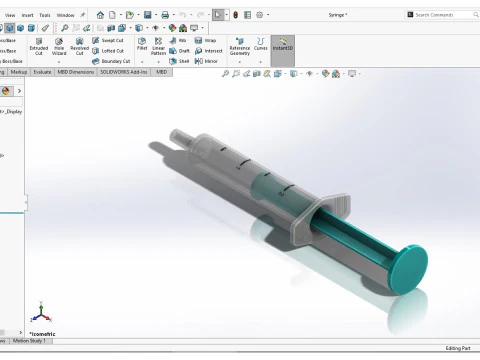Screen dimensions: 480x360
Task: Click the Rib feature
Action: coord(178,40)
